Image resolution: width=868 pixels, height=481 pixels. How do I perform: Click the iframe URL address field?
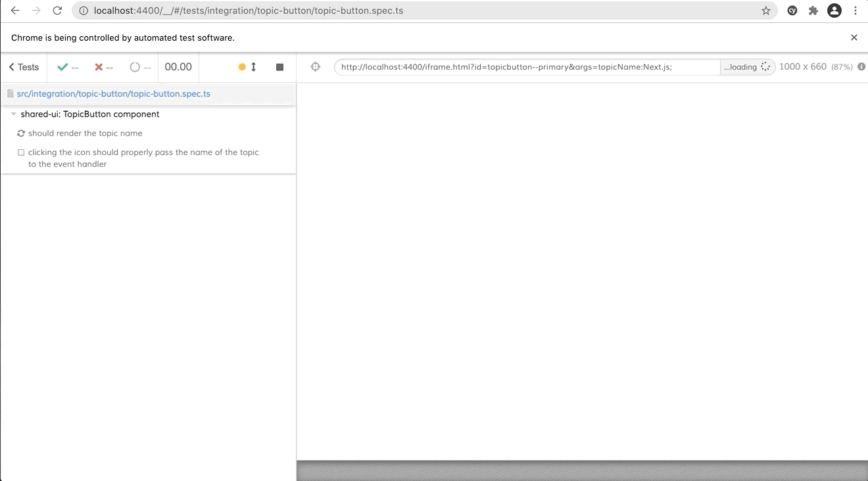coord(527,67)
